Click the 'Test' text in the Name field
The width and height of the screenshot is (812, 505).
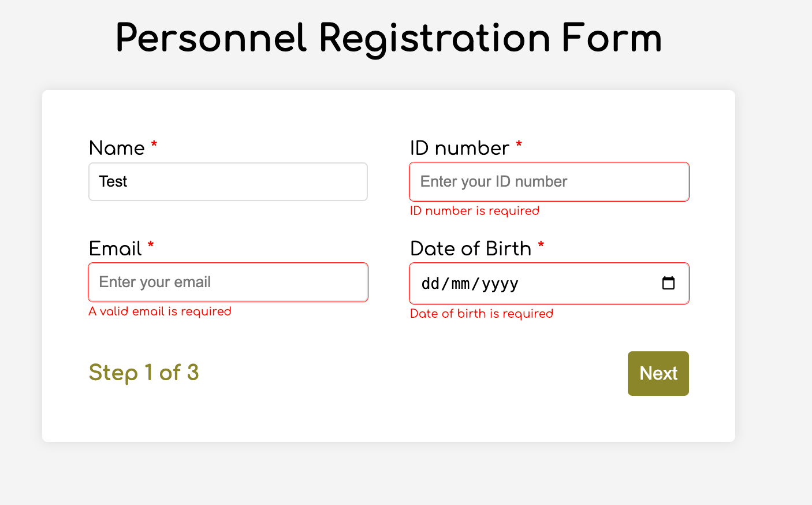coord(113,181)
